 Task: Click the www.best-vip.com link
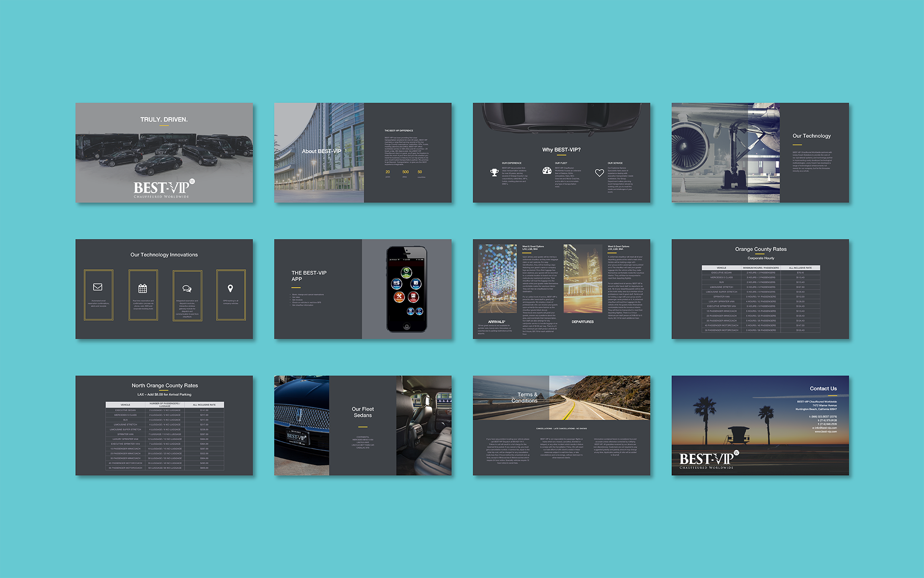click(826, 432)
